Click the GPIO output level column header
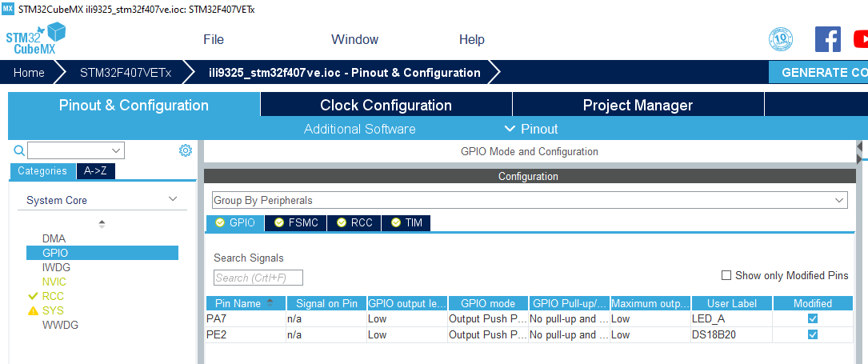The width and height of the screenshot is (868, 364). point(407,303)
